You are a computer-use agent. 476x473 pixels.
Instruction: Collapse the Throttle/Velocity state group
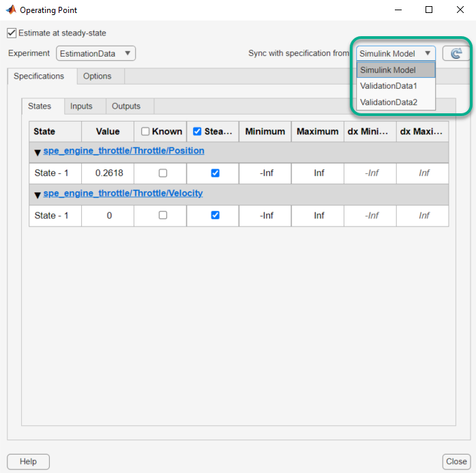coord(38,195)
